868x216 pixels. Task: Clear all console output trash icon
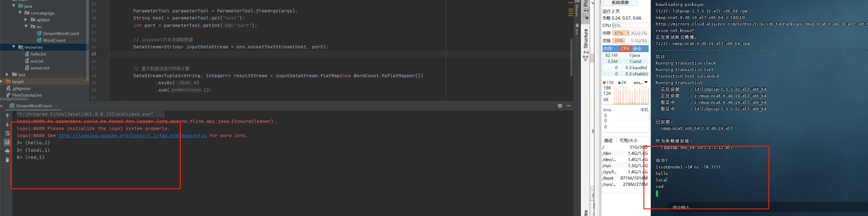coord(7,160)
